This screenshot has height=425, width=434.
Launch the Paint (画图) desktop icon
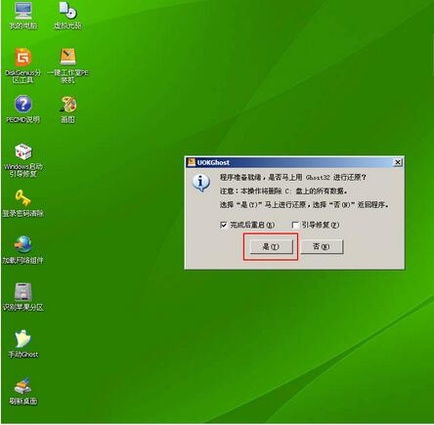click(x=68, y=109)
